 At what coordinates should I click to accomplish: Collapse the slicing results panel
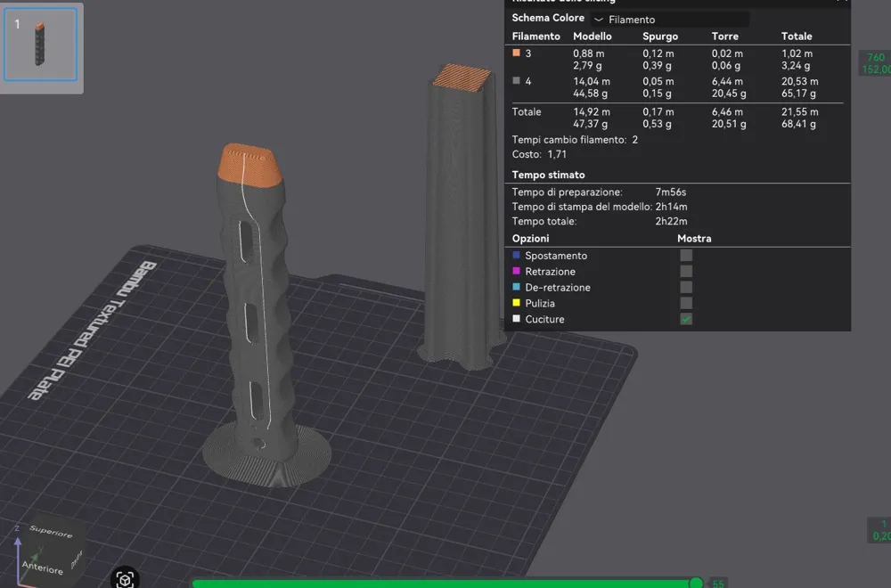(840, 3)
